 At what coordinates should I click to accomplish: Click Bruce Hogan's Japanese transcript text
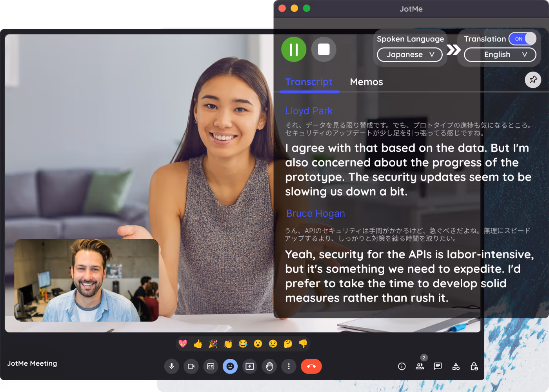[x=408, y=234]
